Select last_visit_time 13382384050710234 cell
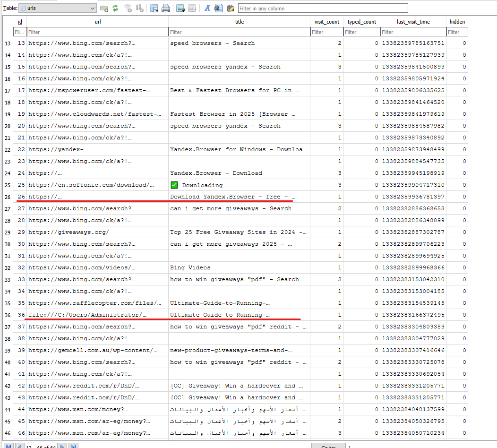 (413, 433)
